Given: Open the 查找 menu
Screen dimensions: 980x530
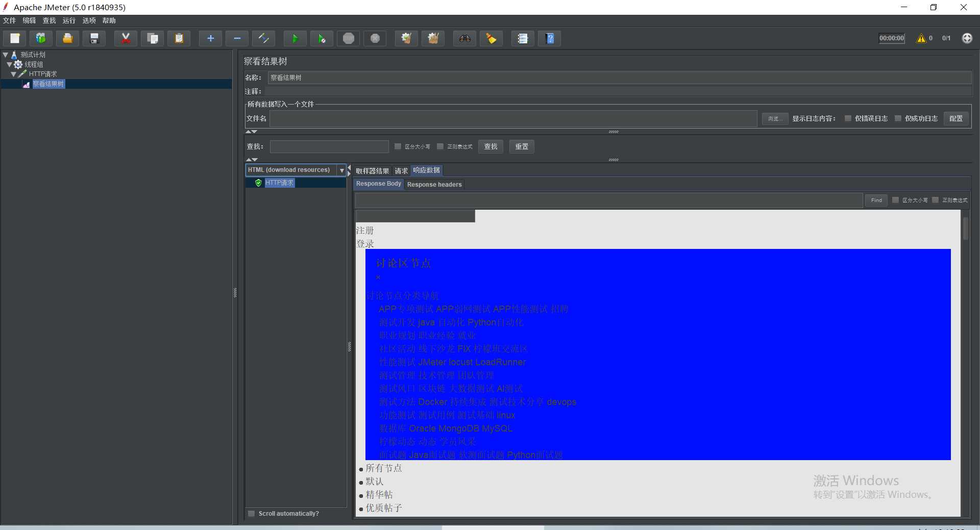Looking at the screenshot, I should pyautogui.click(x=50, y=20).
